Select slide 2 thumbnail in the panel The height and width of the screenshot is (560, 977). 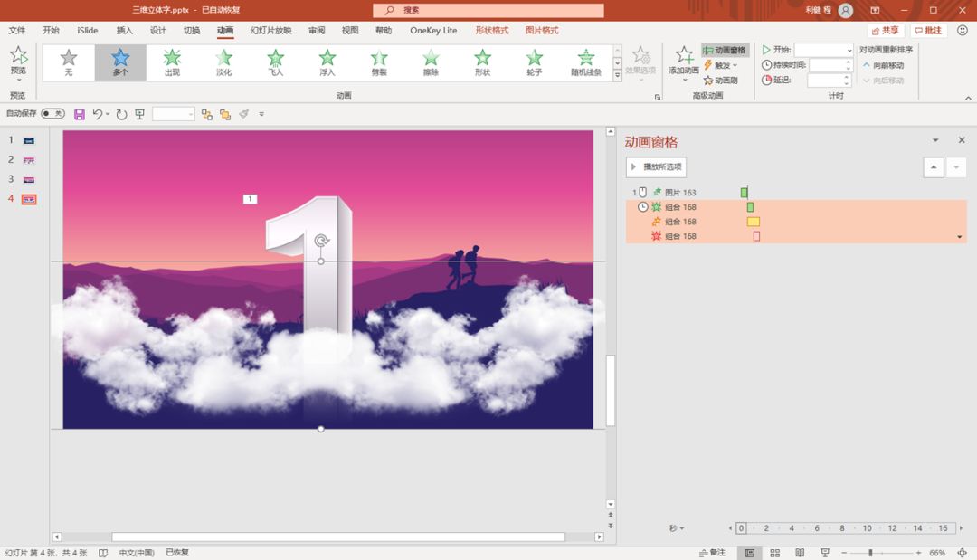click(x=29, y=160)
